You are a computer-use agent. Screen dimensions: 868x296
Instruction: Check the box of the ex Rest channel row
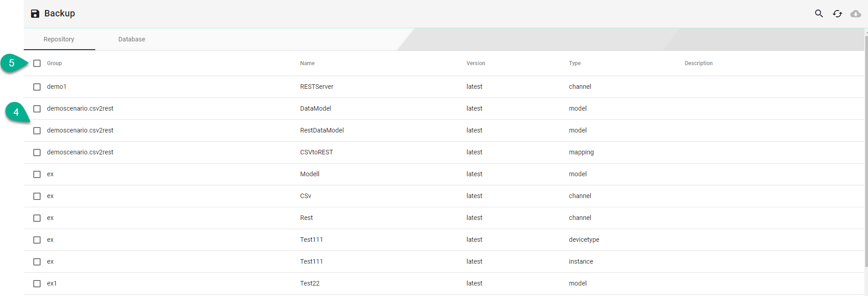[37, 218]
